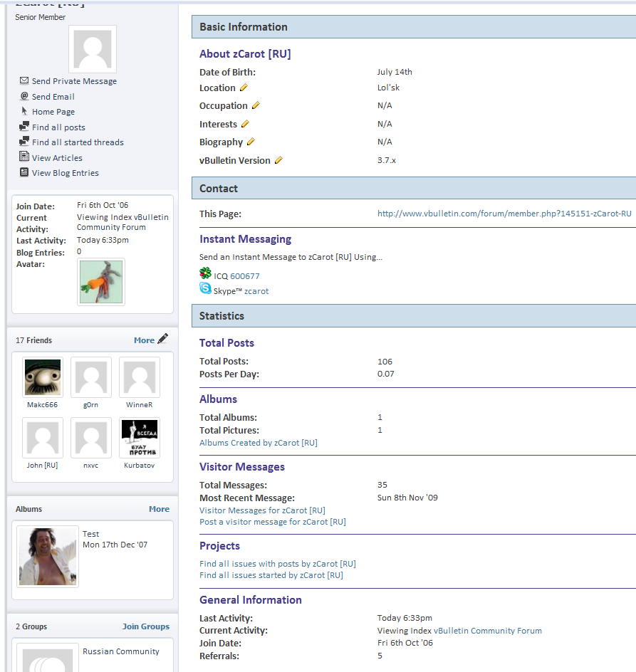Screen dimensions: 636x672
Task: Find all issues started by zCarot
Action: click(271, 575)
